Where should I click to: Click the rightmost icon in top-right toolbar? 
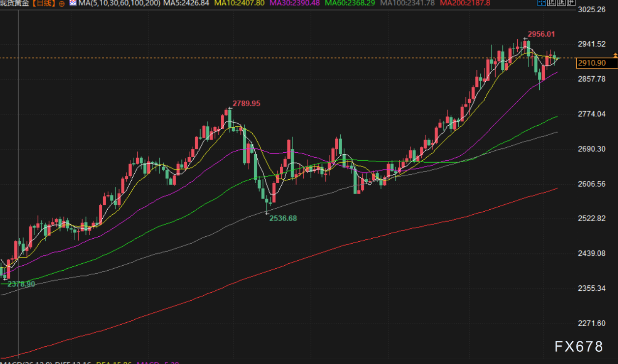[571, 3]
